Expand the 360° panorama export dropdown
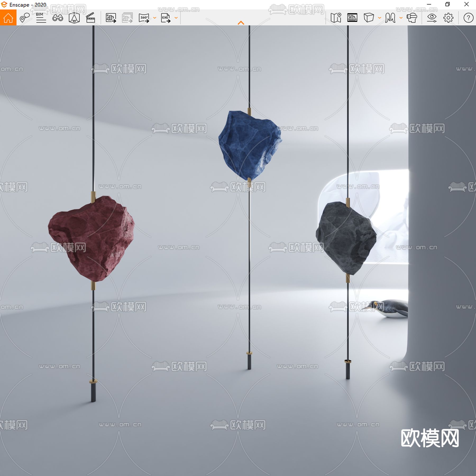This screenshot has width=476, height=476. click(154, 18)
